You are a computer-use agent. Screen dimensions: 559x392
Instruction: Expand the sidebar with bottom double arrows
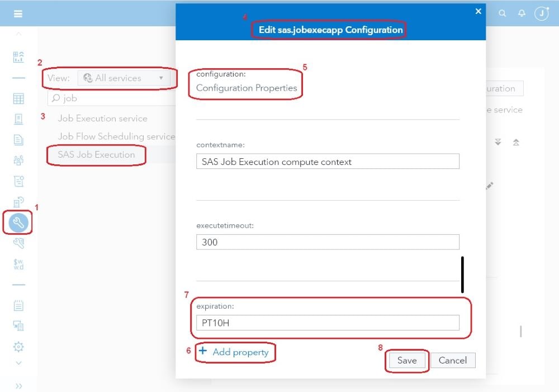18,386
